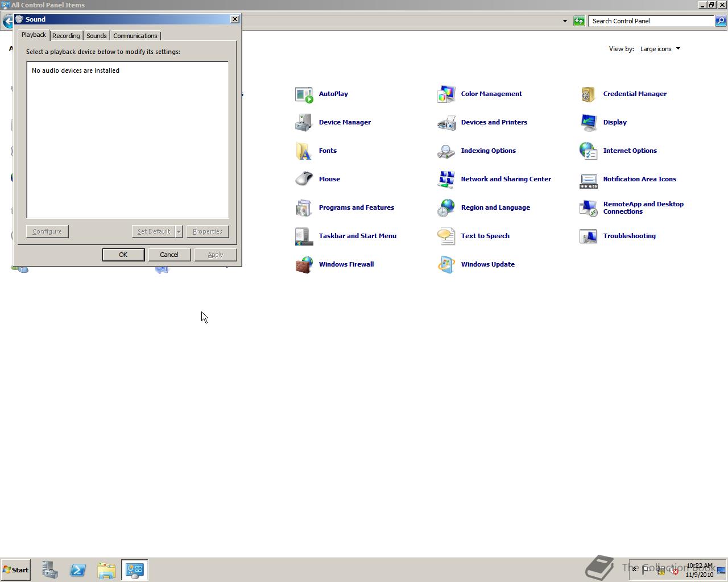Click the network warning tray icon
The width and height of the screenshot is (728, 582).
pos(660,570)
